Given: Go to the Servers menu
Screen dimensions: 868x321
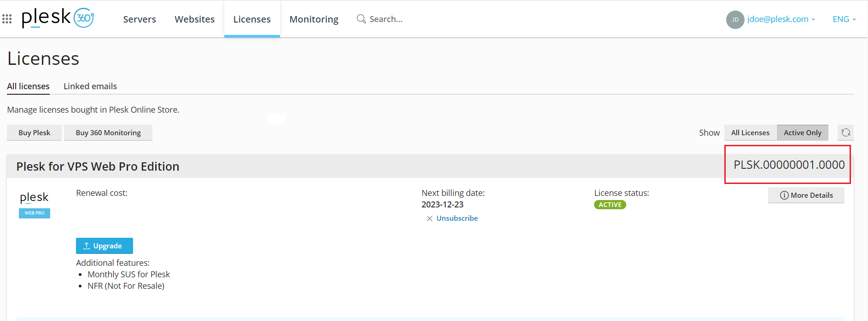Looking at the screenshot, I should [x=140, y=19].
